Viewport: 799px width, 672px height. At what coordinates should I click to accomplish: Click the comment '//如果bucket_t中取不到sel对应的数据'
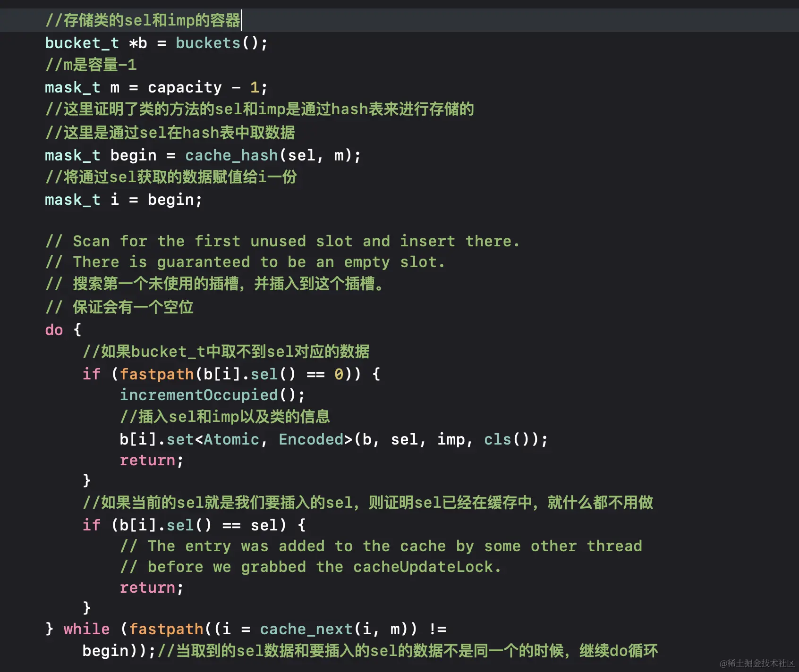click(x=226, y=352)
